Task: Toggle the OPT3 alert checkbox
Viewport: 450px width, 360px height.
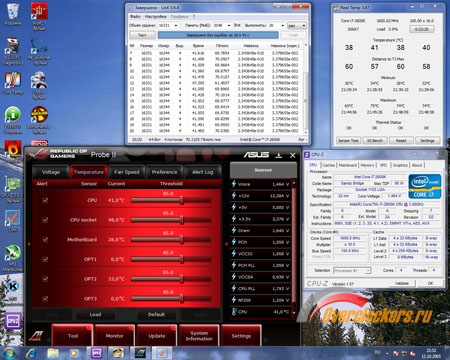Action: click(x=45, y=298)
